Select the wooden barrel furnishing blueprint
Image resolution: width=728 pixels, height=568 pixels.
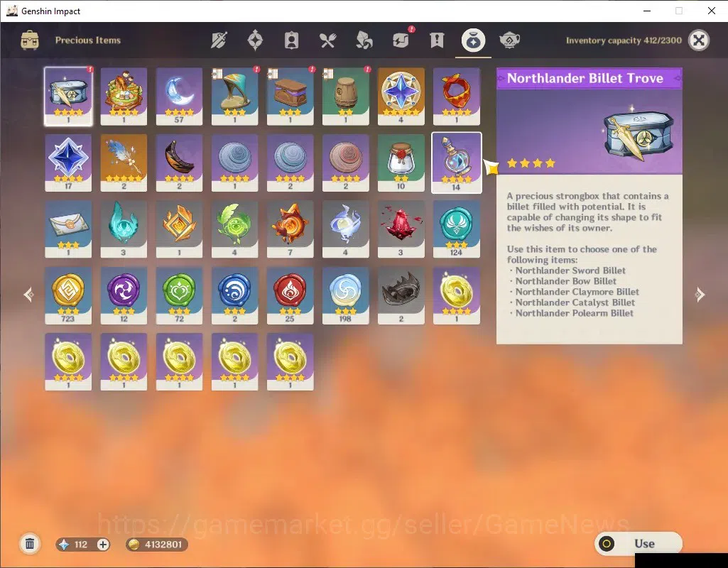click(345, 97)
